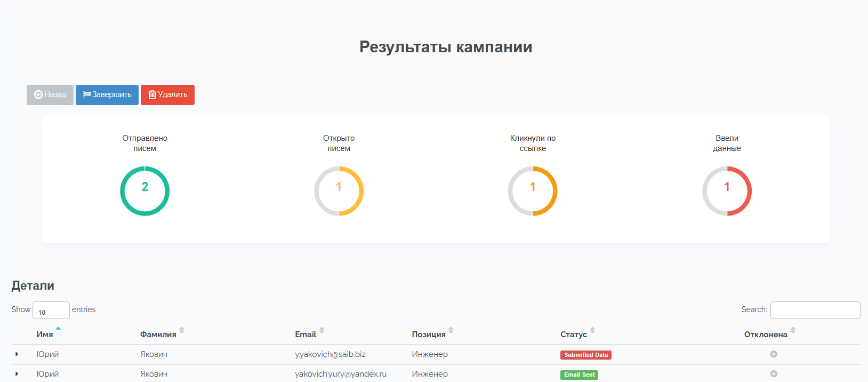Image resolution: width=868 pixels, height=382 pixels.
Task: Sort table by Отклонена column icon
Action: [793, 330]
